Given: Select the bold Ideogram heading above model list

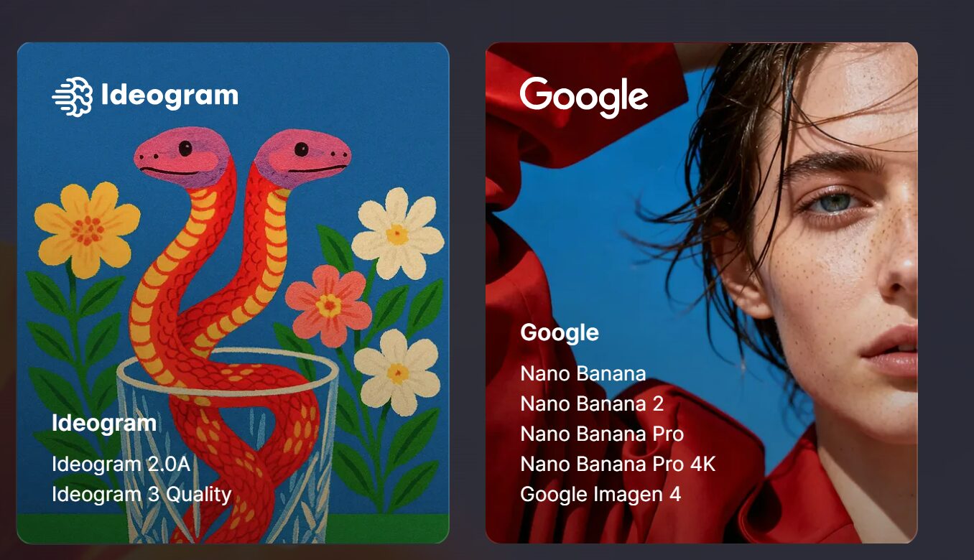Looking at the screenshot, I should [104, 423].
